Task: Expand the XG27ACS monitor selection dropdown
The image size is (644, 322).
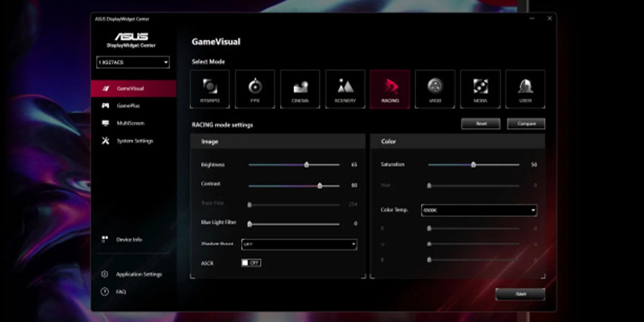Action: (133, 62)
